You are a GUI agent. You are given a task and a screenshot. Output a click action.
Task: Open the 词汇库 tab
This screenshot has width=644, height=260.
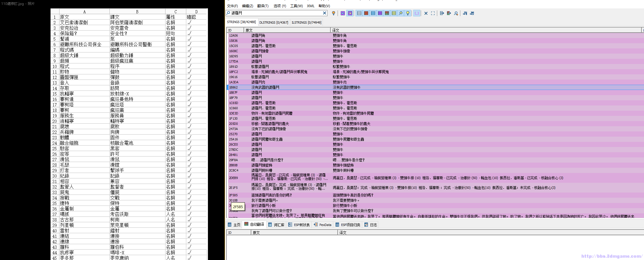click(276, 225)
